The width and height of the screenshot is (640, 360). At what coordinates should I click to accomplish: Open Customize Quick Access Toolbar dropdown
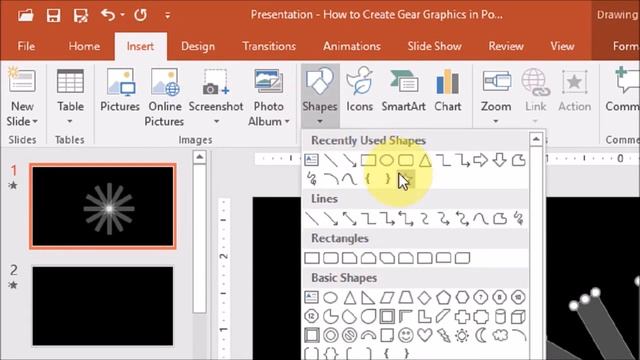coord(167,16)
